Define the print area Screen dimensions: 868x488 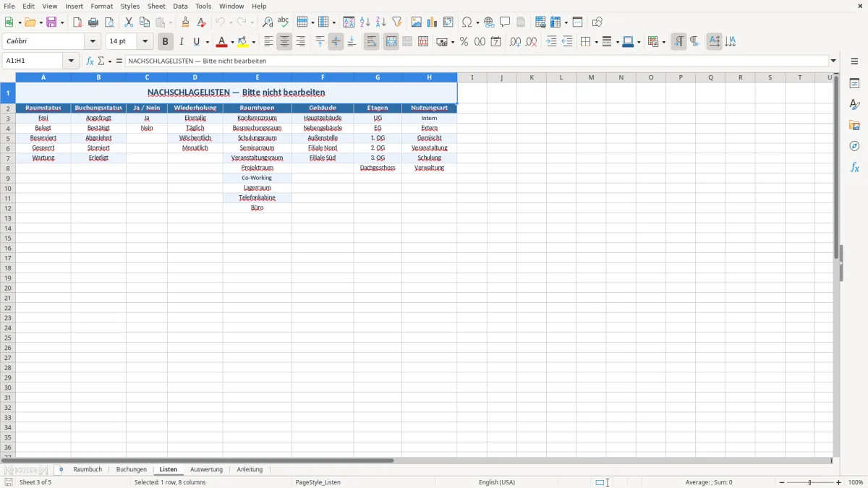click(540, 22)
